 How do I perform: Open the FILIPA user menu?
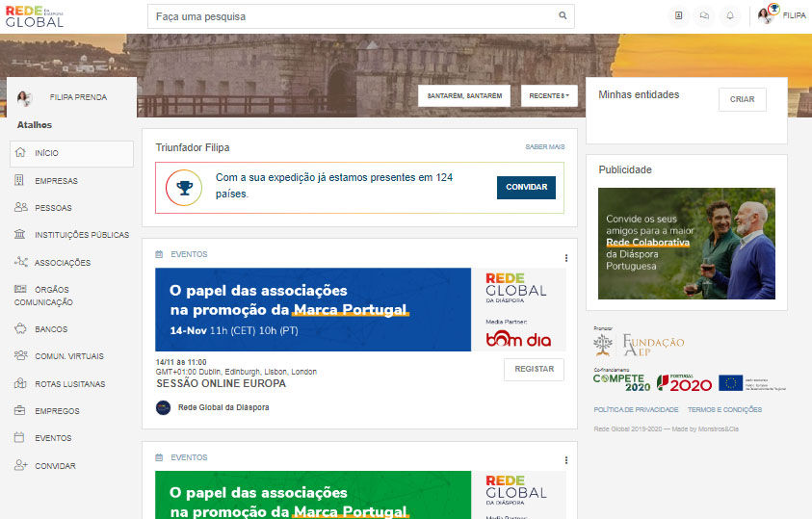(x=794, y=15)
